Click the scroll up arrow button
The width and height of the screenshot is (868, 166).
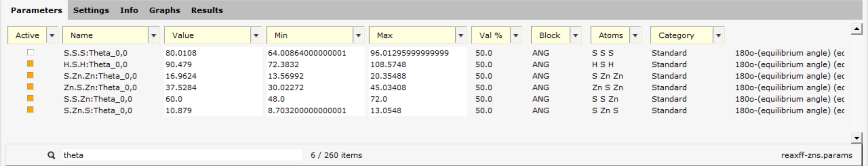pos(856,29)
